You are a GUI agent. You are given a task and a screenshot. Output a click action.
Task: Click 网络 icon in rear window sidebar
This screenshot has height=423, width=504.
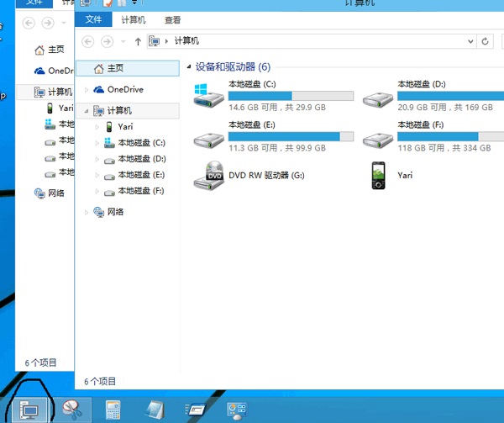click(x=39, y=193)
